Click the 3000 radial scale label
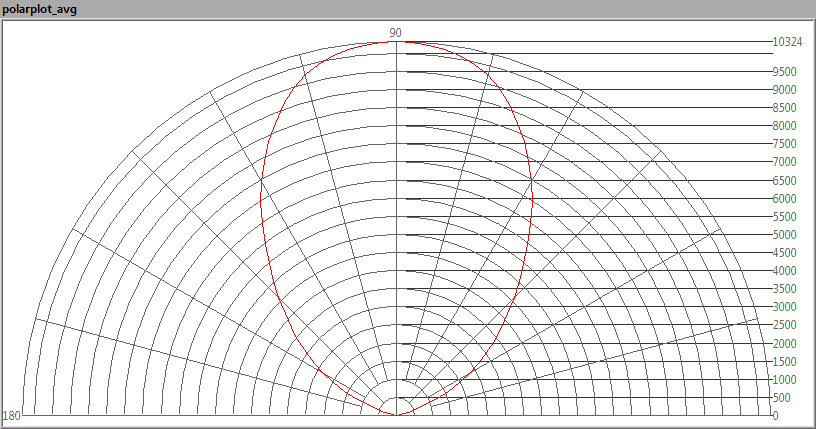 point(784,307)
